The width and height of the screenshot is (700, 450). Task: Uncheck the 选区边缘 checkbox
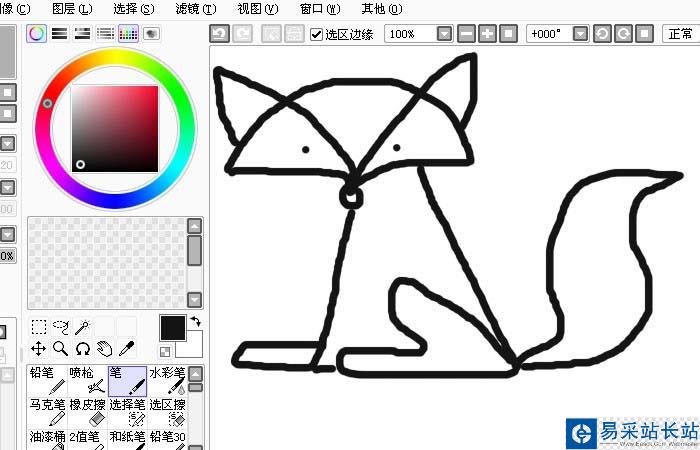point(317,34)
